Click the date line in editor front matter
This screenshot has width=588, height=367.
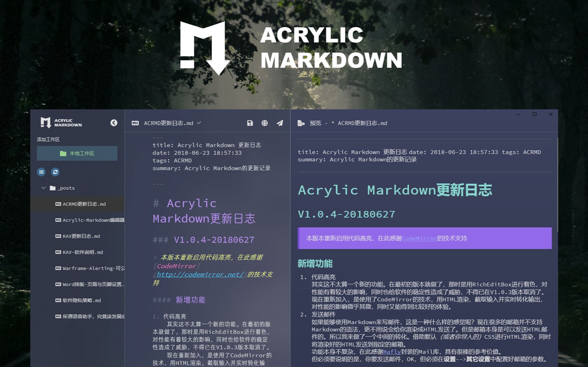click(197, 153)
